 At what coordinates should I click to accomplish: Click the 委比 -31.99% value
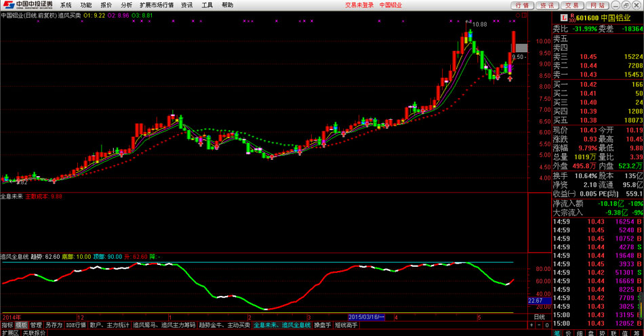pos(584,28)
